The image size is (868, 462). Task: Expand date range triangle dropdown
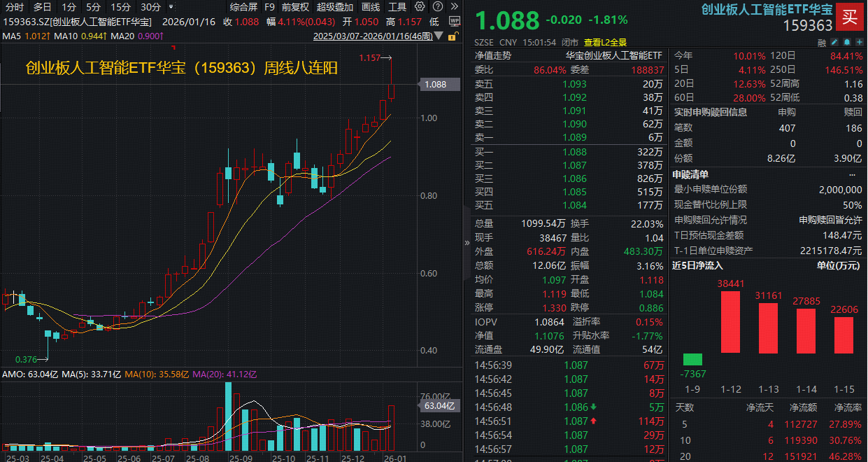[439, 35]
